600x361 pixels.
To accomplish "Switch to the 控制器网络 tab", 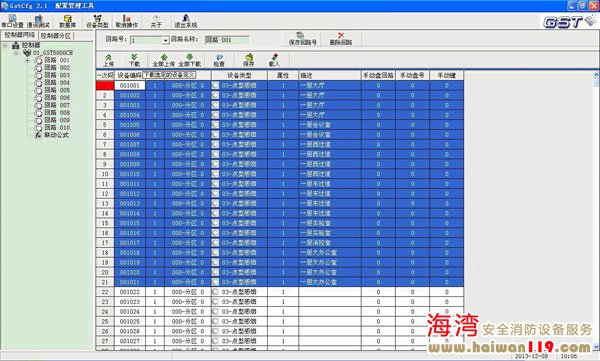I will (x=20, y=35).
